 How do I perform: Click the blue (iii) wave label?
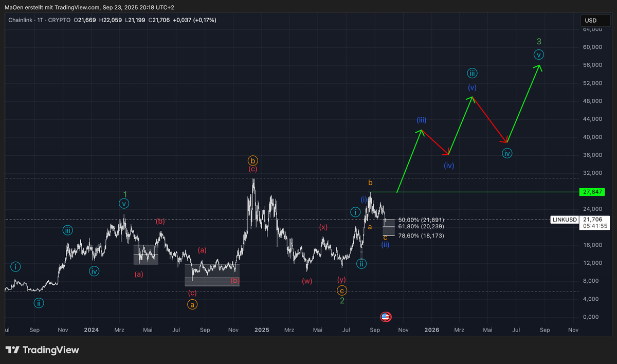point(421,120)
